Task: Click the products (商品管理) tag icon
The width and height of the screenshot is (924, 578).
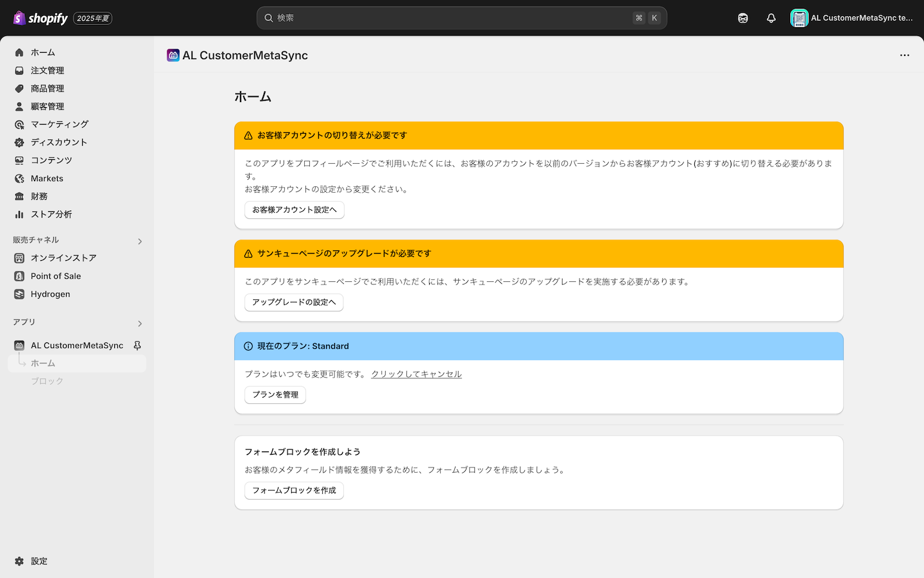Action: pyautogui.click(x=19, y=89)
